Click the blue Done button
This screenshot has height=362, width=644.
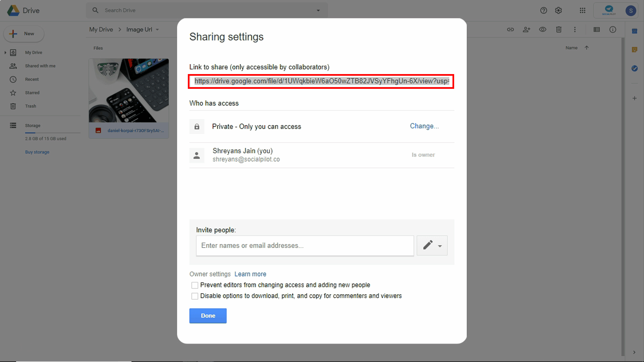[208, 316]
